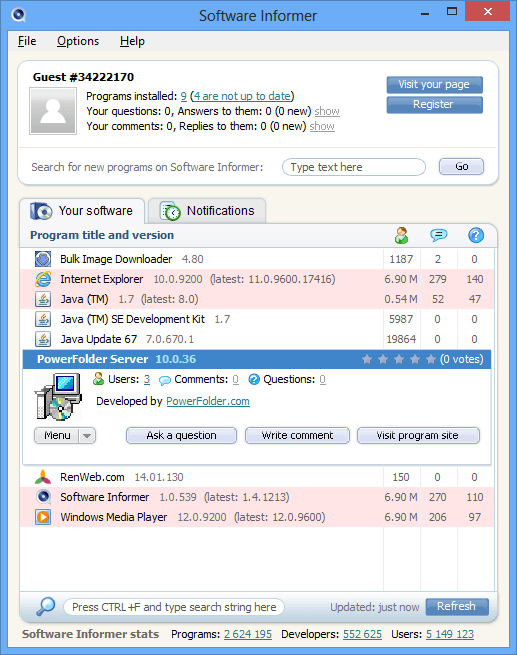Click show link next to questions

tap(327, 111)
